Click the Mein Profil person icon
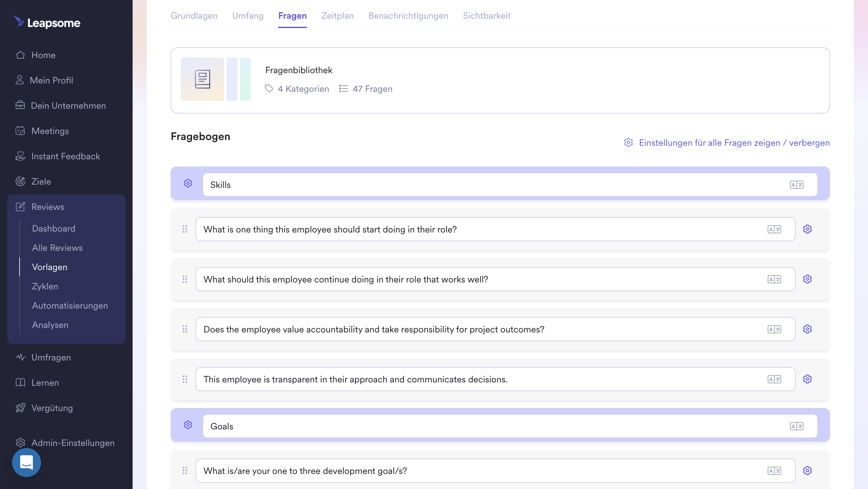 [20, 80]
